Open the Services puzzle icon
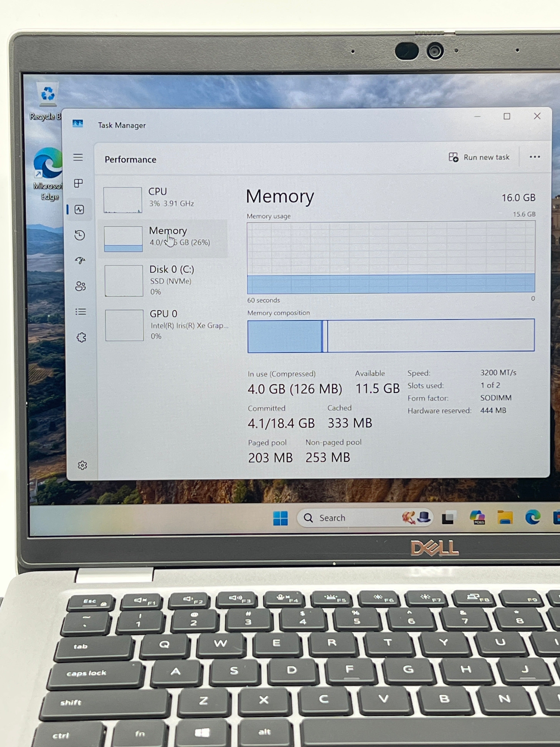This screenshot has width=560, height=747. pos(81,337)
